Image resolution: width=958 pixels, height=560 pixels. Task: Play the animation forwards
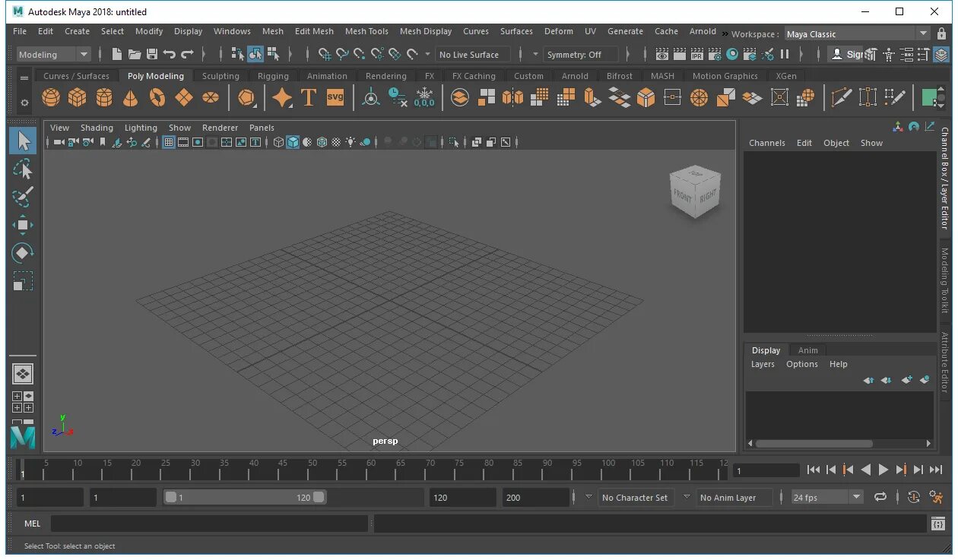pyautogui.click(x=883, y=470)
